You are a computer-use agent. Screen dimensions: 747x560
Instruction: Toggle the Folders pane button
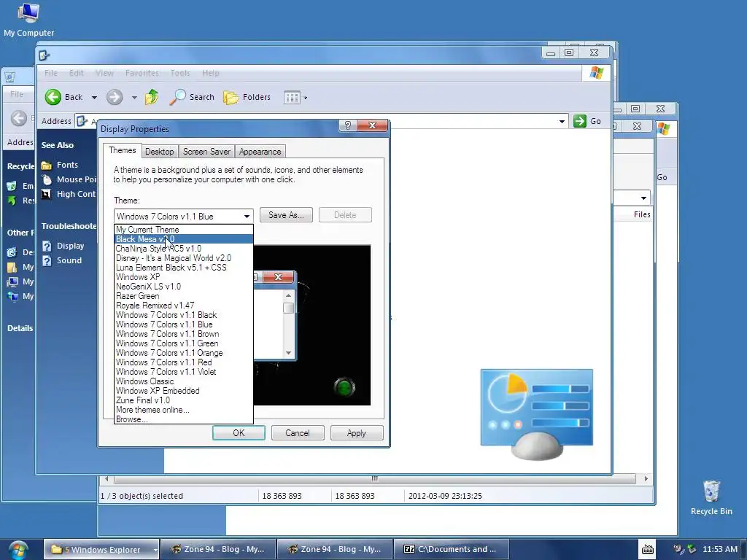[x=247, y=97]
